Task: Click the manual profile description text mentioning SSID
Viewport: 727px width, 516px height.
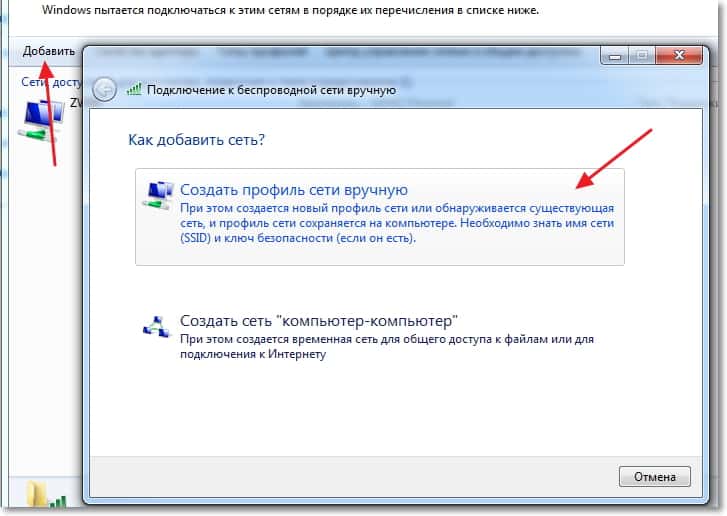Action: point(397,223)
